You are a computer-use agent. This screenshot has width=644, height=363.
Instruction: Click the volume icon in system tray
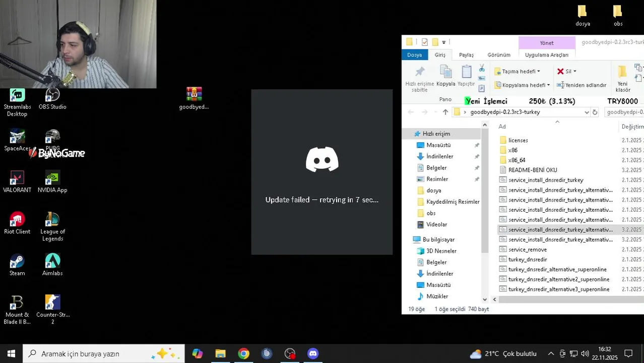(x=585, y=354)
